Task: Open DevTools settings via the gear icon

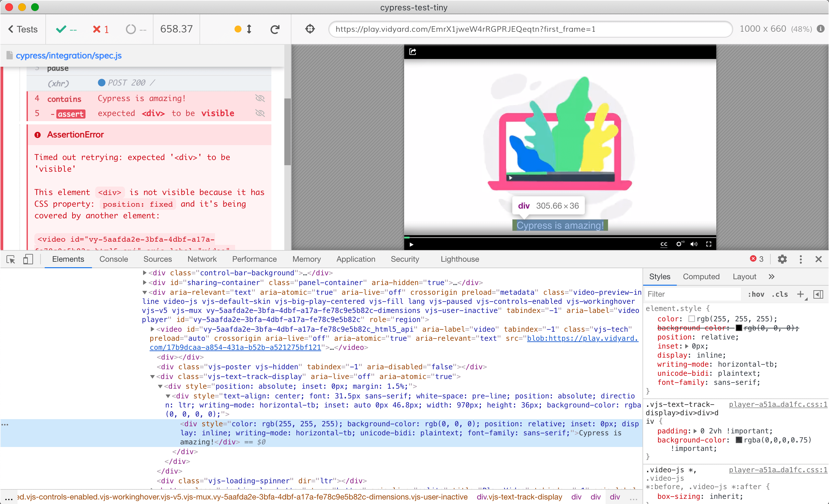Action: coord(782,259)
